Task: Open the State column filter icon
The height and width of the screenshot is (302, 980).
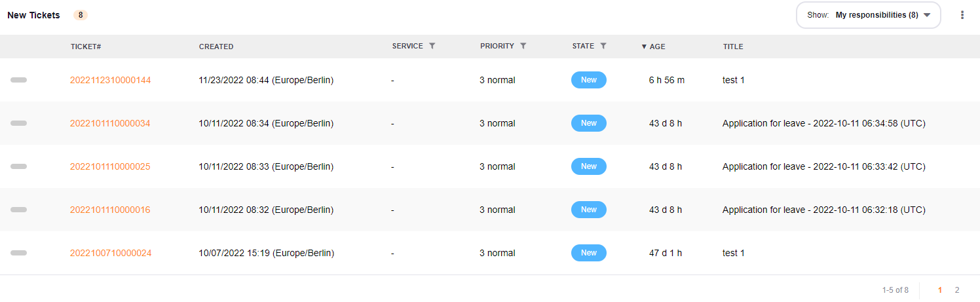Action: (x=603, y=46)
